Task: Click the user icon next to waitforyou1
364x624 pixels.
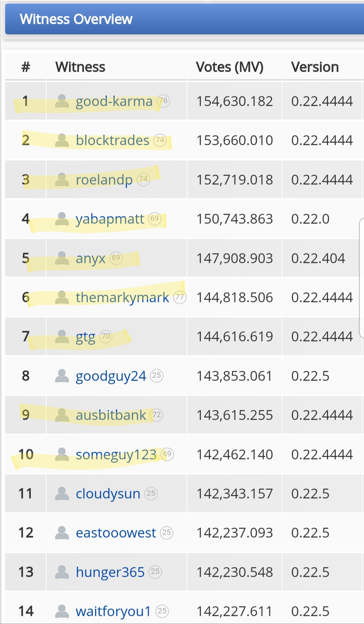Action: (62, 611)
